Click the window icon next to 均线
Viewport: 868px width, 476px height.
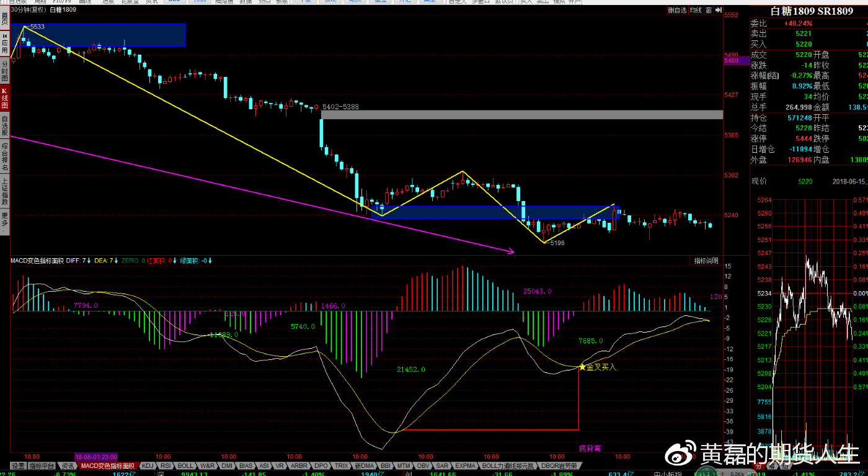point(708,10)
